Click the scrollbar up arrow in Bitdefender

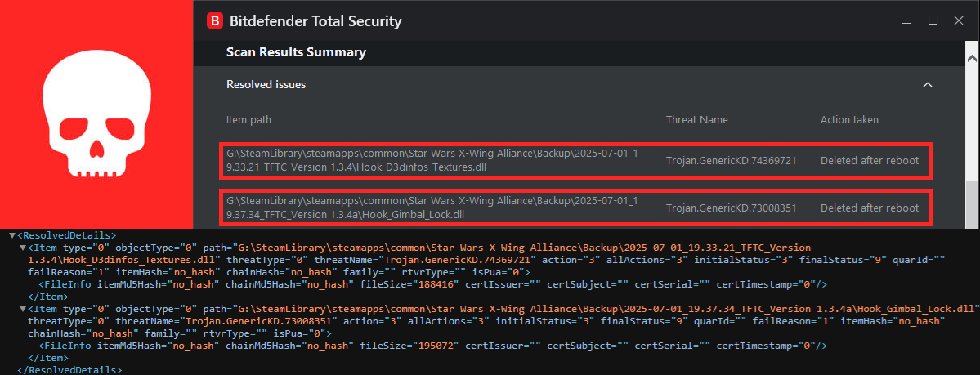972,58
